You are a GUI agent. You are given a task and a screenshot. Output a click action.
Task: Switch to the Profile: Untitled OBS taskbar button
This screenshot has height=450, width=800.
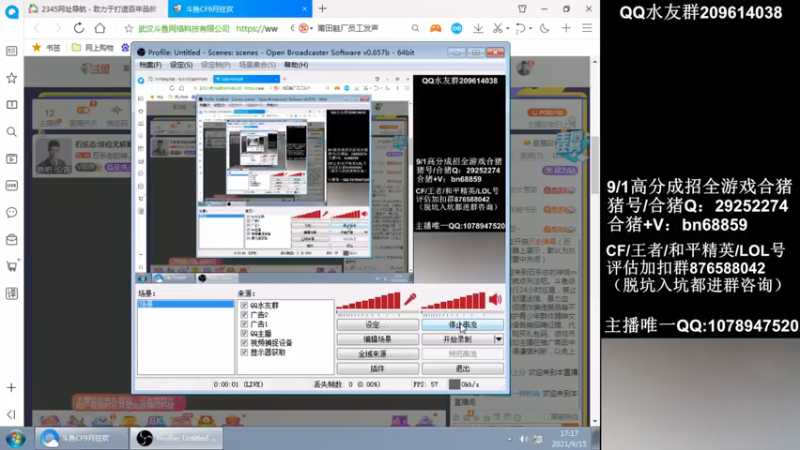[x=177, y=438]
